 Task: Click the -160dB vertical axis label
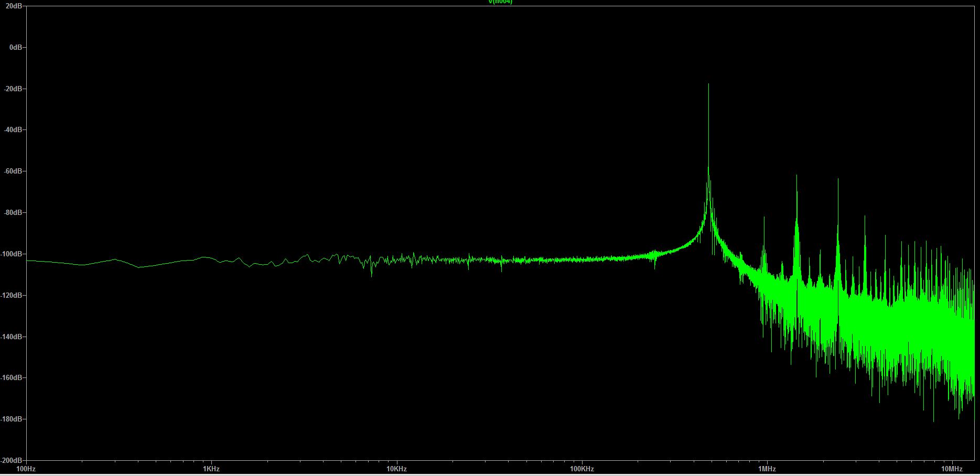click(x=11, y=378)
